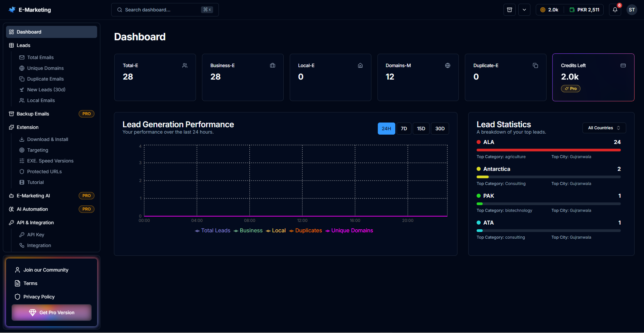Open Unique Domains in sidebar
Screen dimensions: 644x333
45,68
